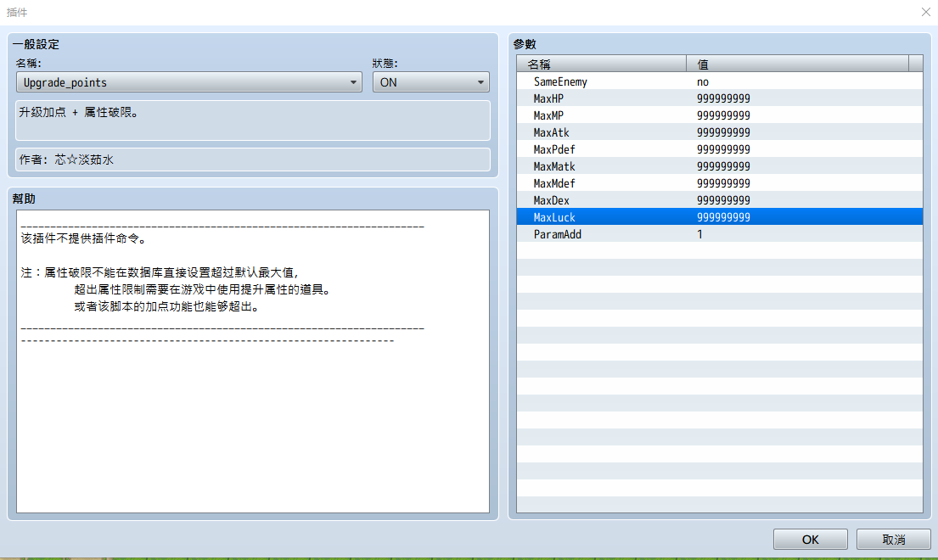938x560 pixels.
Task: Click inside the 幫助 help text area
Action: click(x=252, y=361)
